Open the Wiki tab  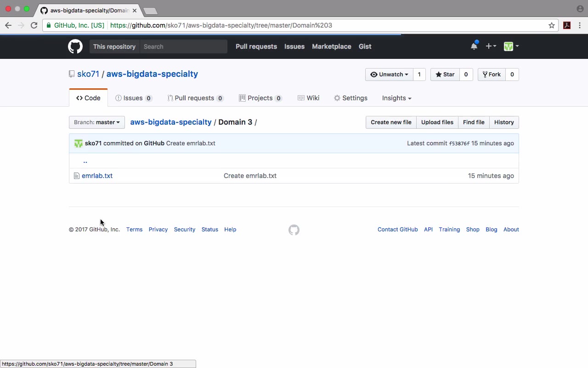coord(309,98)
